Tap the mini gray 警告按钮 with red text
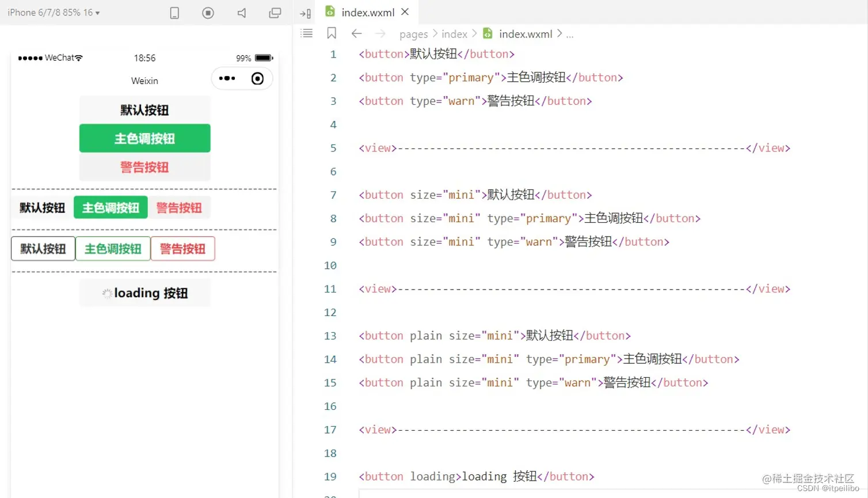 click(179, 208)
